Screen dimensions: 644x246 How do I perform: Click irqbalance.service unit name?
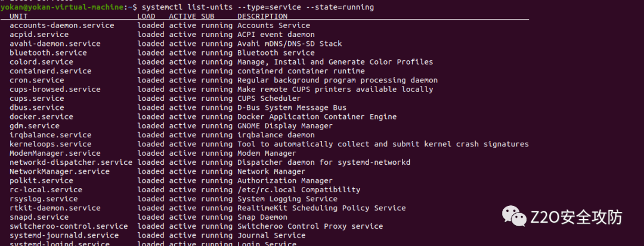coord(51,135)
